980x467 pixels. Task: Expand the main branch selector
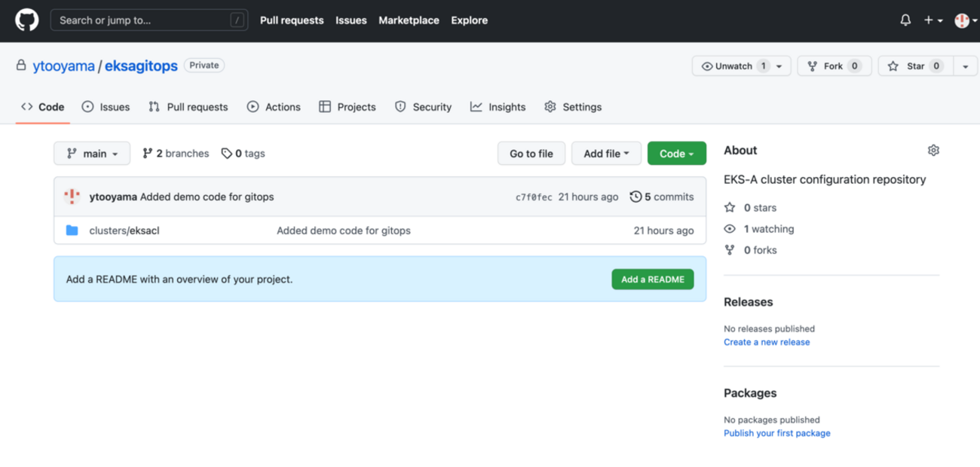pyautogui.click(x=92, y=154)
